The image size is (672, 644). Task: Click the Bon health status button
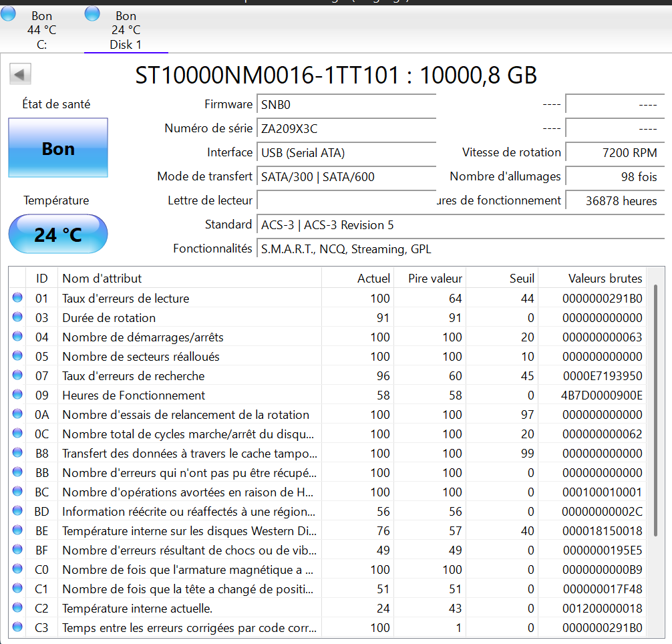tap(58, 148)
